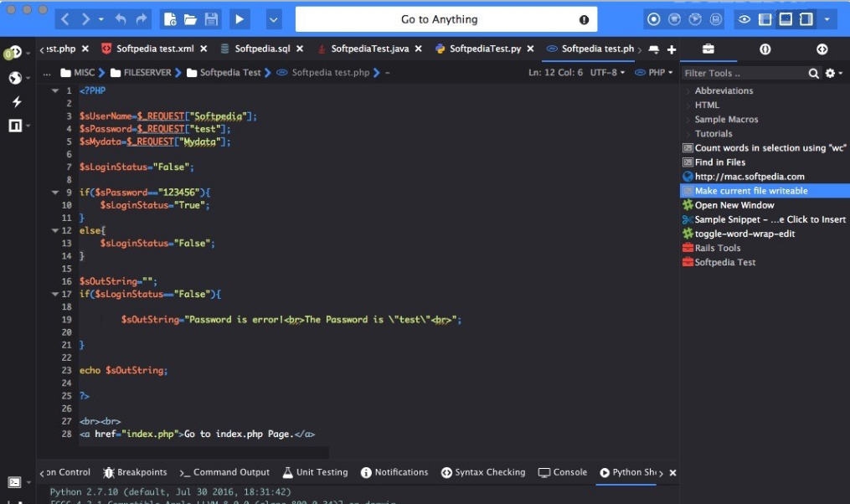Toggle the right pane layout button

pos(806,18)
